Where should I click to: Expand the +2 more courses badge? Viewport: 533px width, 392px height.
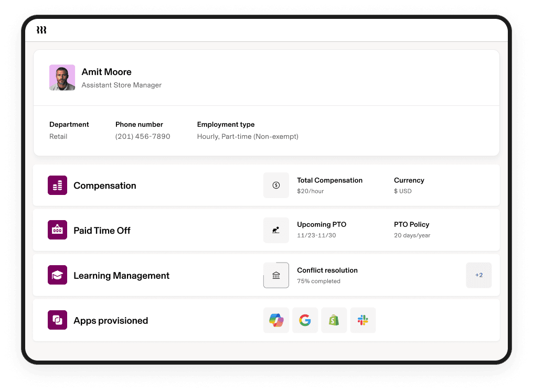pyautogui.click(x=478, y=275)
